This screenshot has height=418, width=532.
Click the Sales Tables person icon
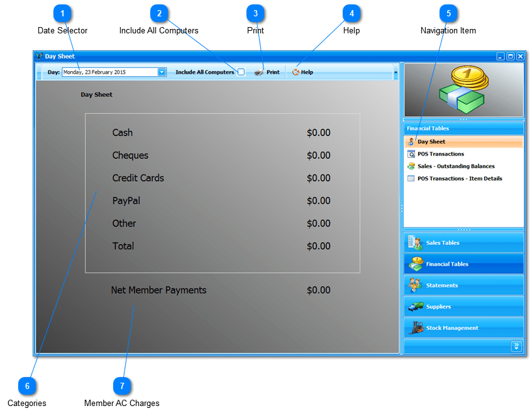tap(415, 243)
